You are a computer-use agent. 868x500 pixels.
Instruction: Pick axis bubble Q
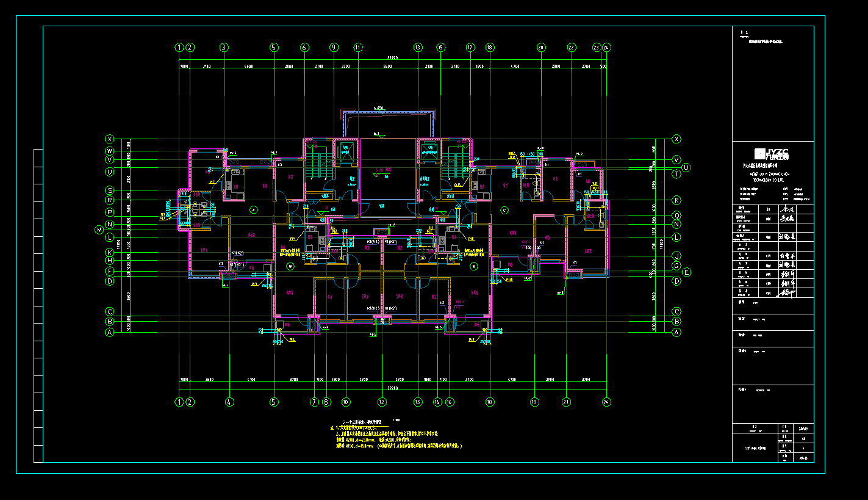click(x=676, y=215)
